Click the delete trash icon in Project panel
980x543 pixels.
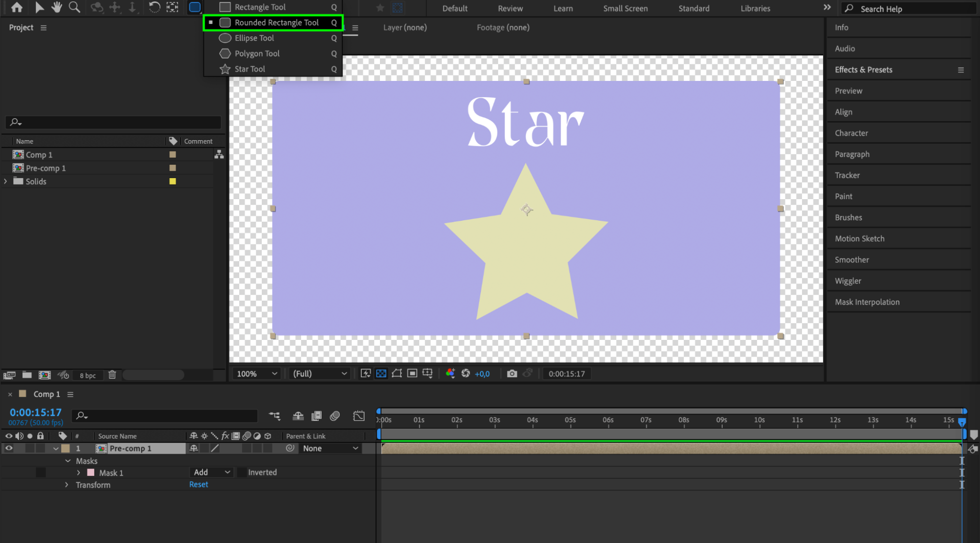[x=112, y=375]
